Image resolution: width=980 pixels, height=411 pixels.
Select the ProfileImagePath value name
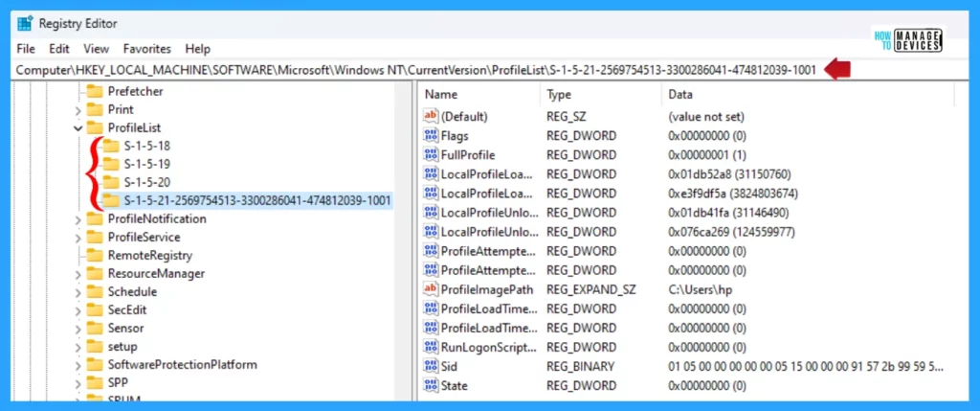[x=487, y=289]
